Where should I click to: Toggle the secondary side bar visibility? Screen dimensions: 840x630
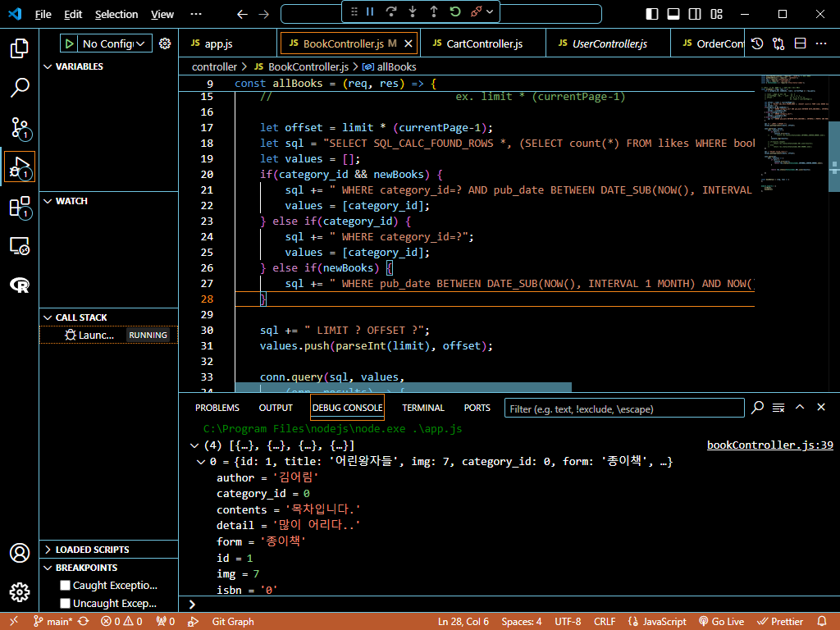[695, 14]
